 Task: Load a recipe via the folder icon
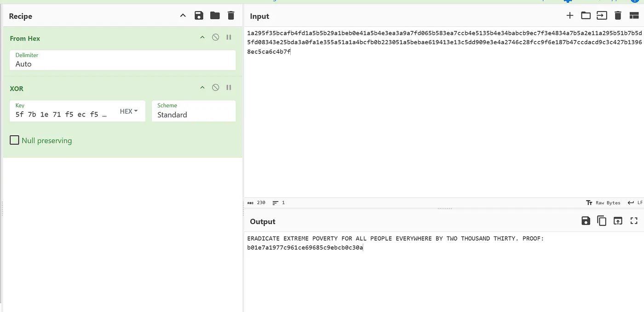pyautogui.click(x=215, y=16)
